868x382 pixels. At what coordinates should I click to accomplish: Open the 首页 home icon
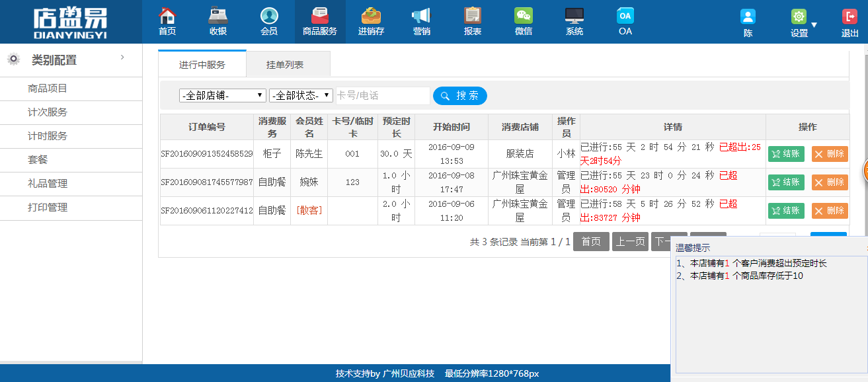[167, 16]
